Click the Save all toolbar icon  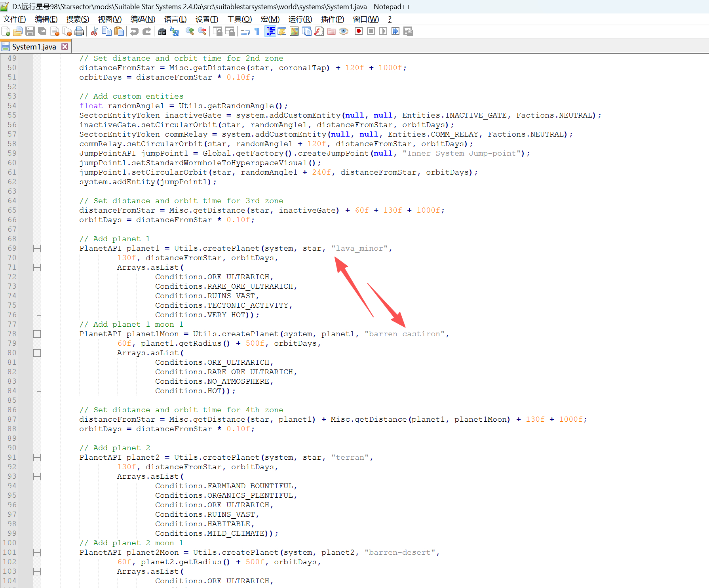click(x=42, y=32)
